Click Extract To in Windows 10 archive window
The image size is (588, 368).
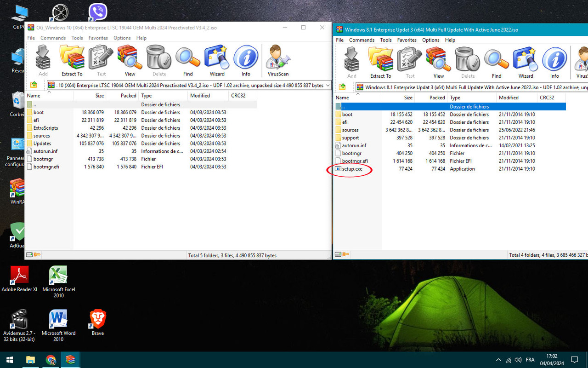pos(72,61)
